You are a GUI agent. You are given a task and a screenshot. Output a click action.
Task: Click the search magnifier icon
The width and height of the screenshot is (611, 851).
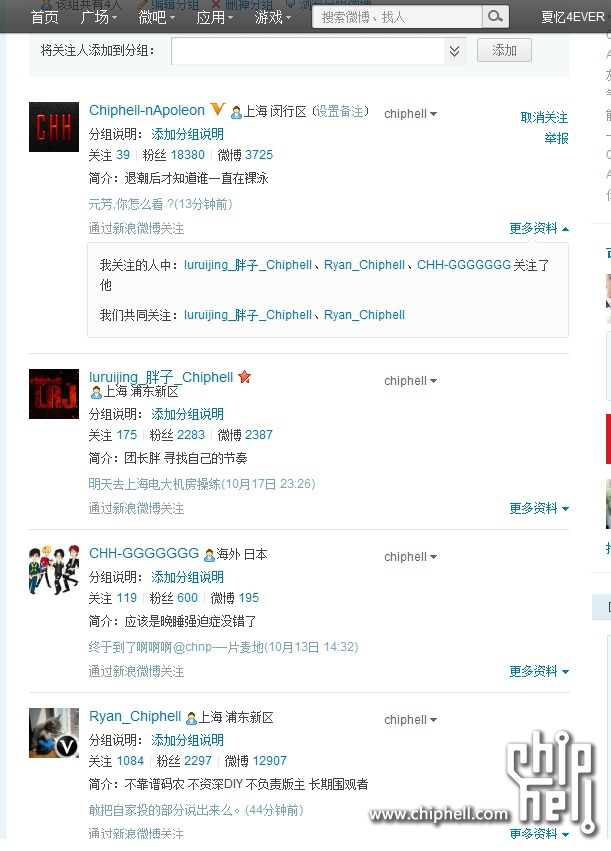point(495,17)
